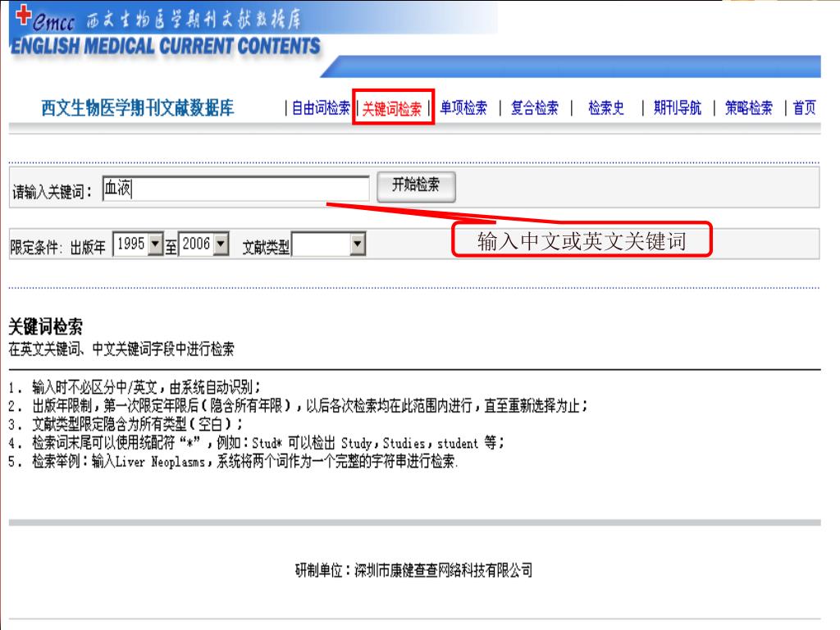
Task: Click the 西文生物医学期刊文献数据库 title text
Action: point(138,108)
